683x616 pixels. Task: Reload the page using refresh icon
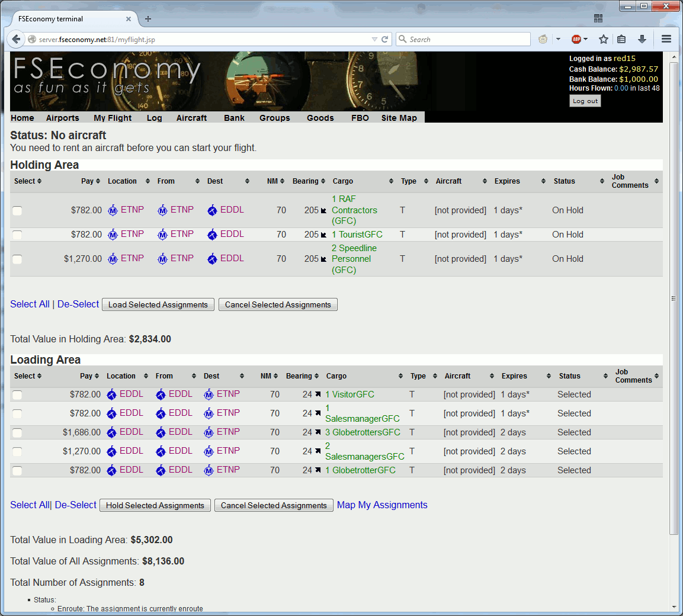pos(384,39)
